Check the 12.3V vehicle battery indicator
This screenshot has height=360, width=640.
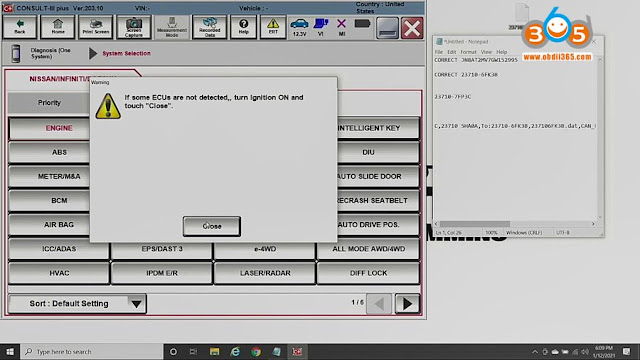click(299, 27)
